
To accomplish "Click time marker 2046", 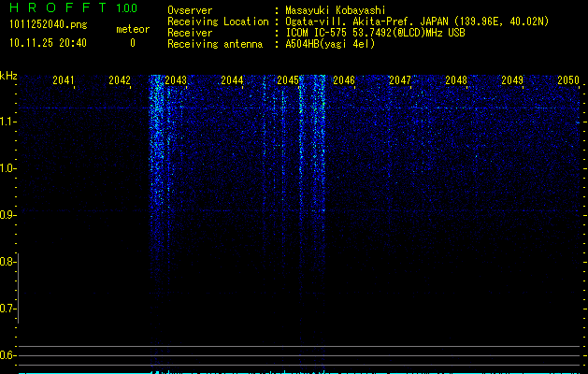I will 344,80.
